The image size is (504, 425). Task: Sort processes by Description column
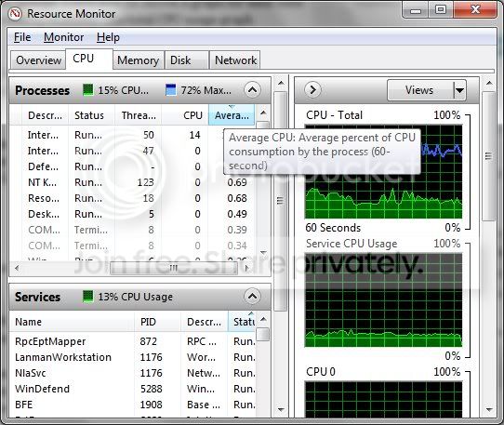point(45,115)
